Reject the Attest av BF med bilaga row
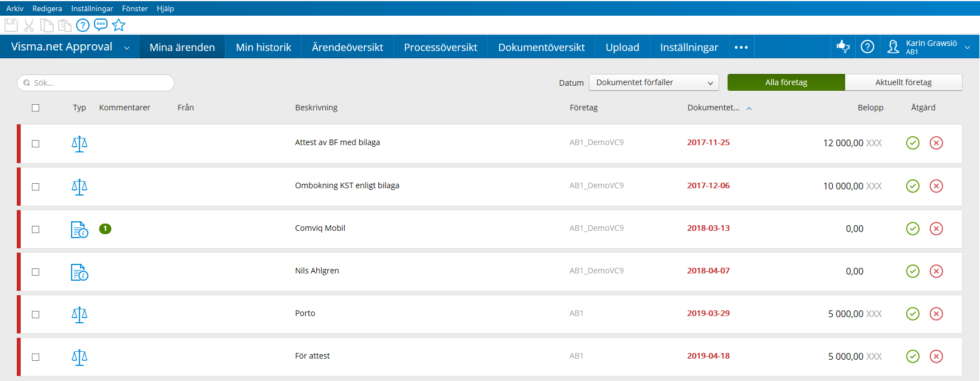980x381 pixels. (936, 143)
